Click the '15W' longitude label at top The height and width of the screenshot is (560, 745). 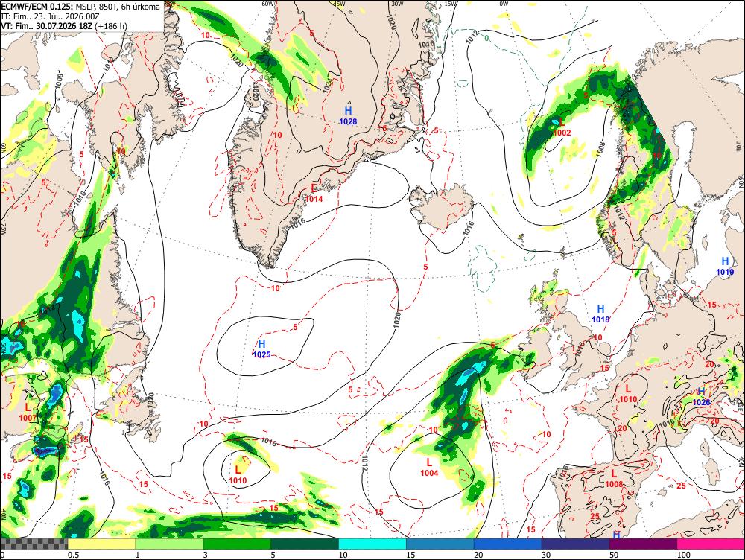pos(451,4)
